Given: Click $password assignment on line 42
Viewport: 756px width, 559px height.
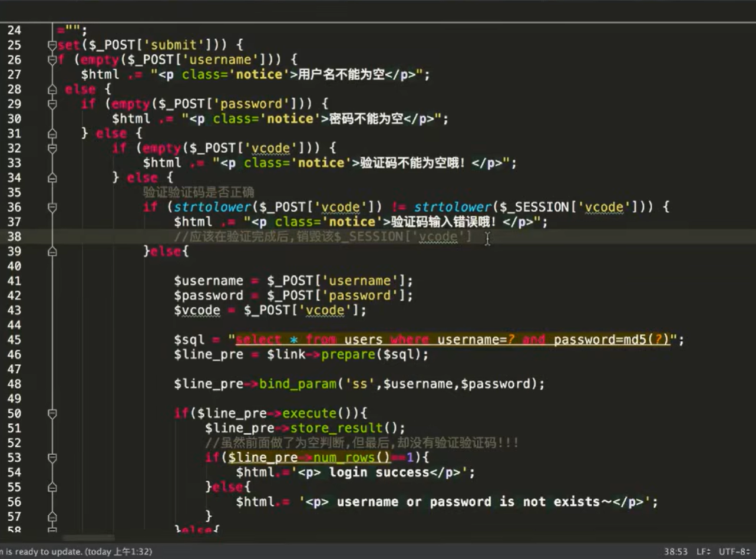Looking at the screenshot, I should pyautogui.click(x=293, y=296).
